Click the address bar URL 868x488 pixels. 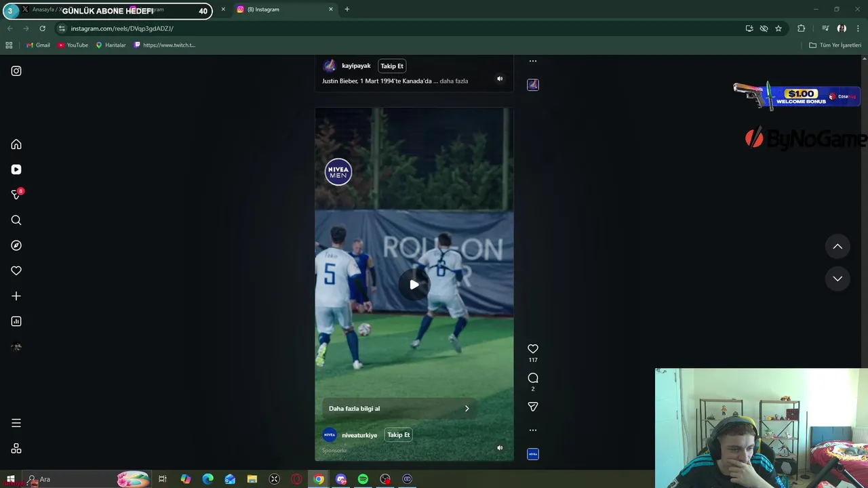click(122, 28)
